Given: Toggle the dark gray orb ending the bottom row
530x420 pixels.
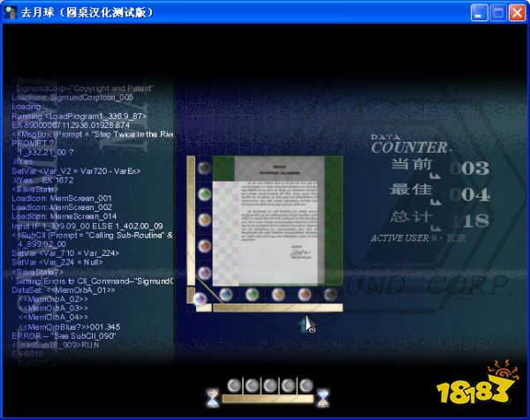Looking at the screenshot, I should coord(331,294).
